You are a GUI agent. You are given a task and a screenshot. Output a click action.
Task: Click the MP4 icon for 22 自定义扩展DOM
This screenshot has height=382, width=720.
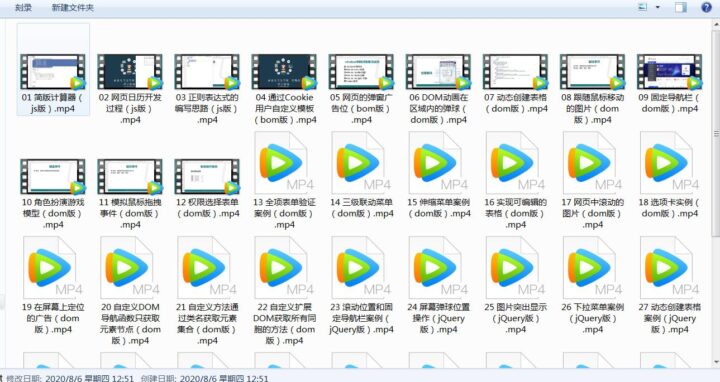coord(284,268)
